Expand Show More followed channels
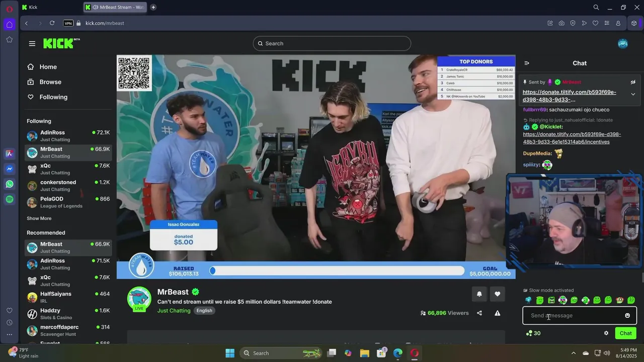This screenshot has height=362, width=644. click(39, 219)
